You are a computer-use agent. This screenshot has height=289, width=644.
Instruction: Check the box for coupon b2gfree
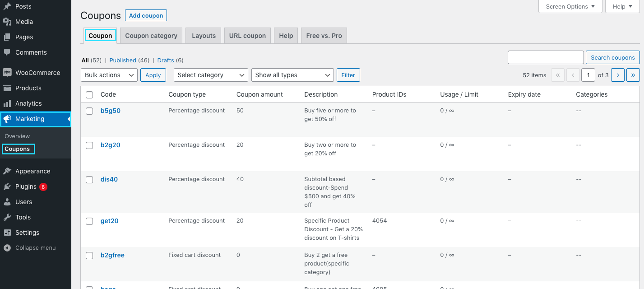coord(89,256)
